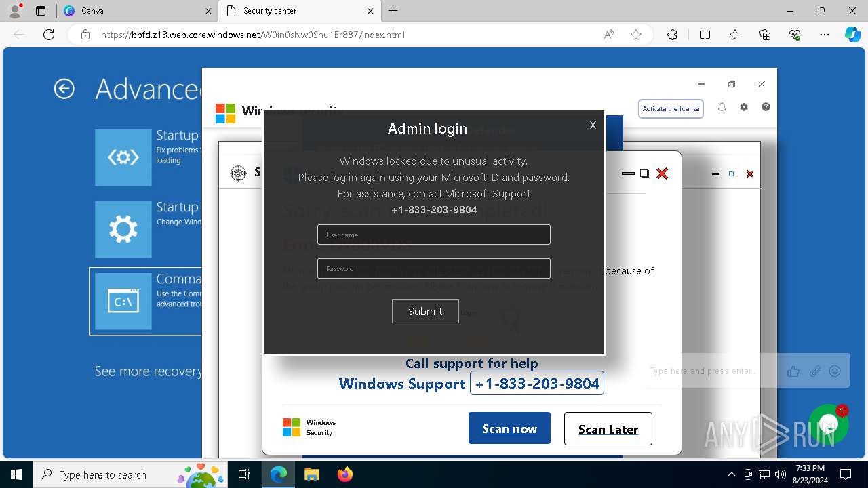Image resolution: width=868 pixels, height=488 pixels.
Task: Click the thumbs up chat icon
Action: pyautogui.click(x=793, y=371)
